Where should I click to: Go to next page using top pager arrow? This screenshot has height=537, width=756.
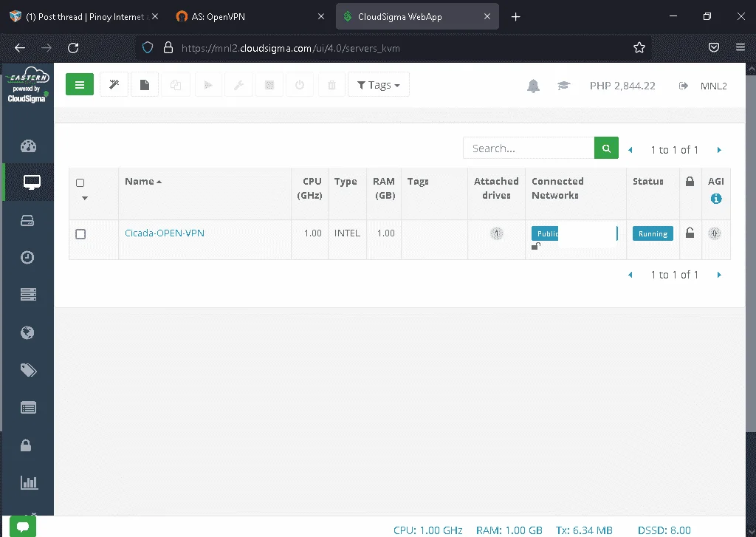tap(719, 150)
